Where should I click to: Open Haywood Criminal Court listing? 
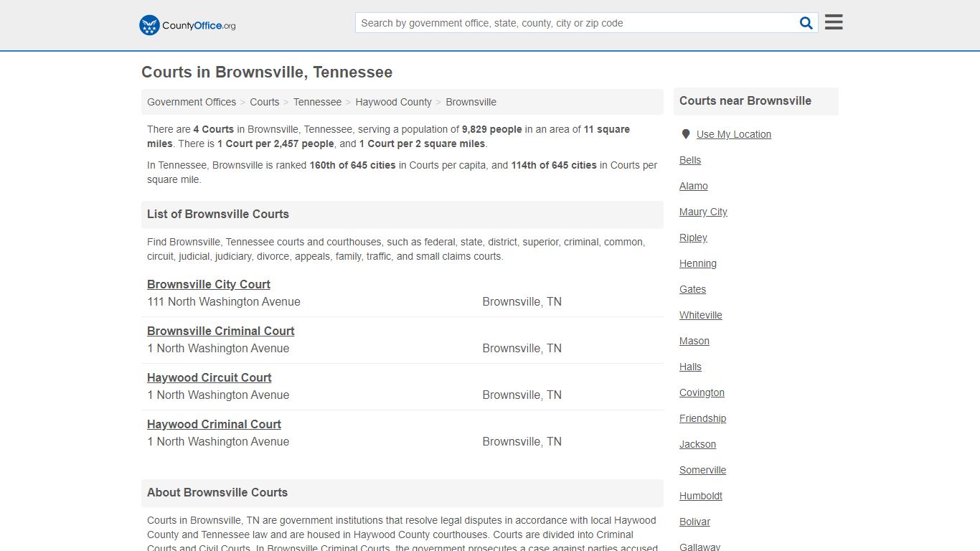tap(214, 424)
